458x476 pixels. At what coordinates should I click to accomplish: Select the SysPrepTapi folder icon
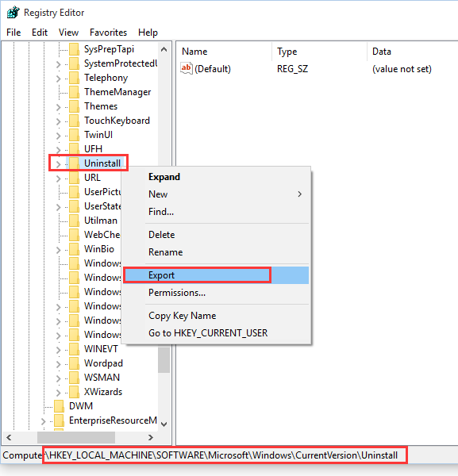(x=74, y=49)
